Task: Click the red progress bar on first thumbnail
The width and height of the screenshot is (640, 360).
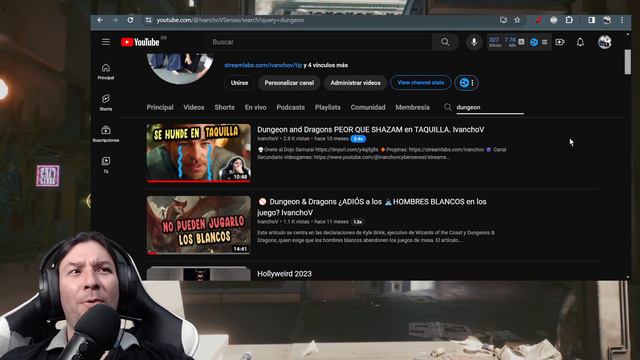Action: pos(199,181)
